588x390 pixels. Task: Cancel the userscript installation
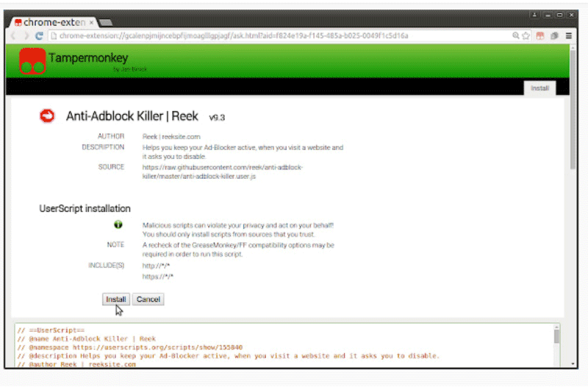tap(148, 299)
